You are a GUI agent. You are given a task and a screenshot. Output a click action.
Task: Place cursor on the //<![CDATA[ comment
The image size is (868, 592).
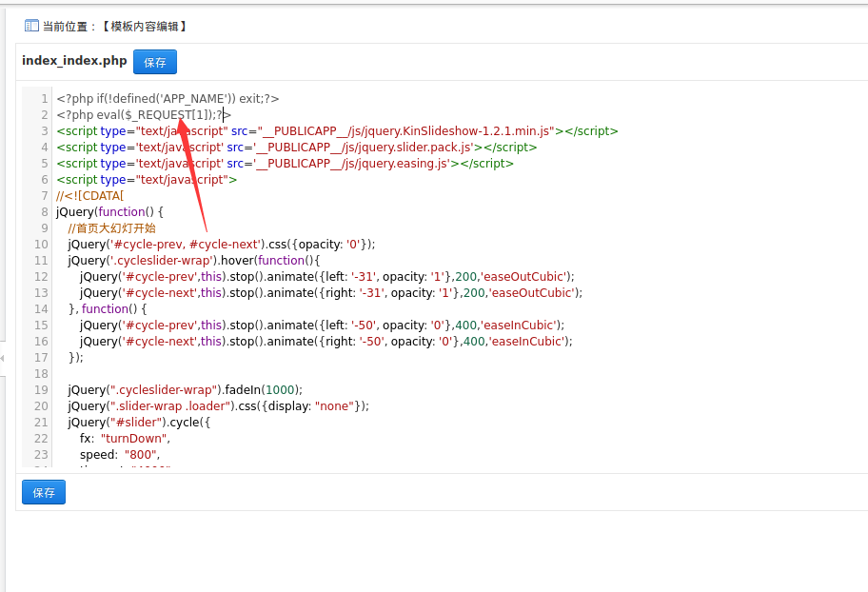90,195
